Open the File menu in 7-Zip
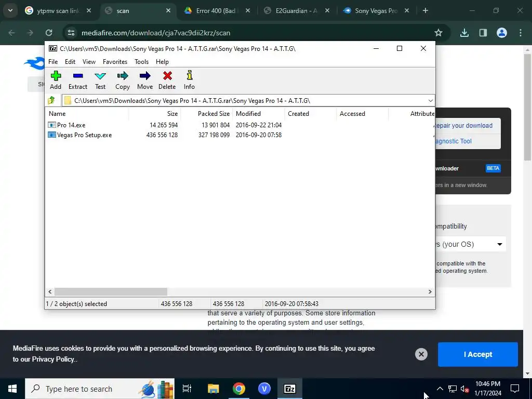 coord(53,62)
